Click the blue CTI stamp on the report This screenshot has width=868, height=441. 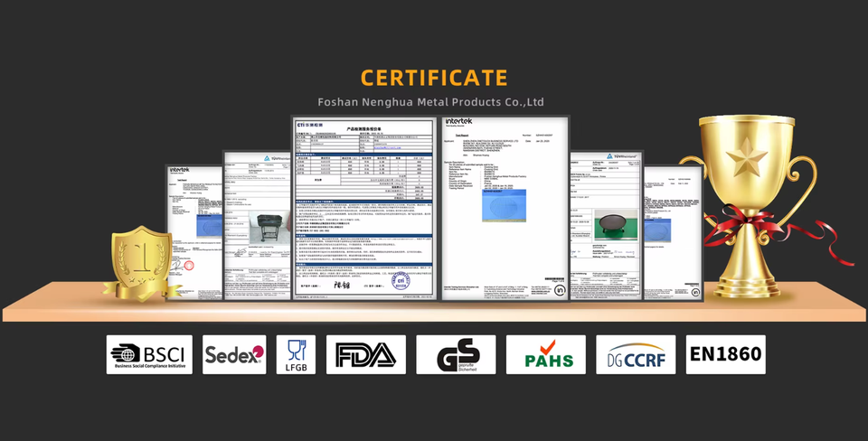(x=401, y=280)
